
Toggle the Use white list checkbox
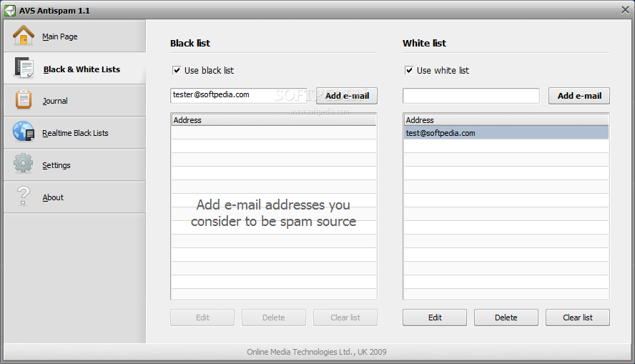coord(409,70)
